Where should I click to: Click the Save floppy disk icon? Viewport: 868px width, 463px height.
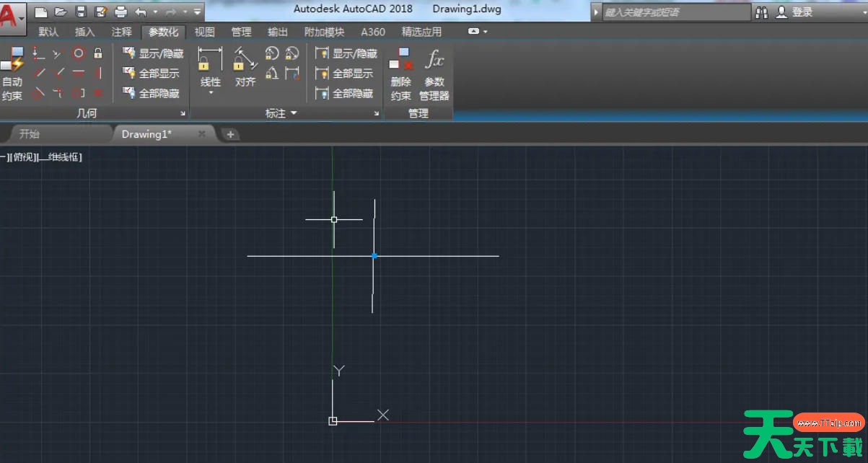tap(81, 12)
